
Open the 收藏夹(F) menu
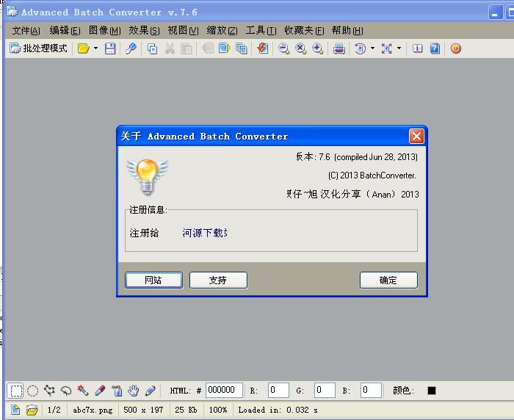click(x=304, y=31)
